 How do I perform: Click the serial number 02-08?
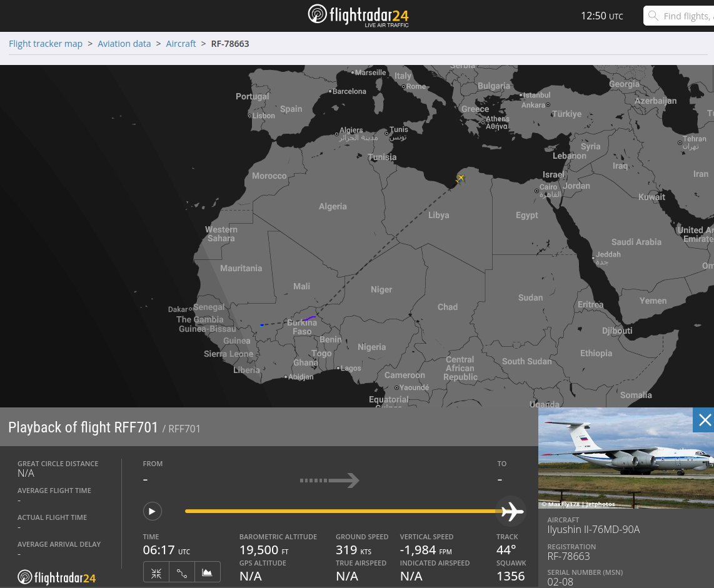click(560, 582)
